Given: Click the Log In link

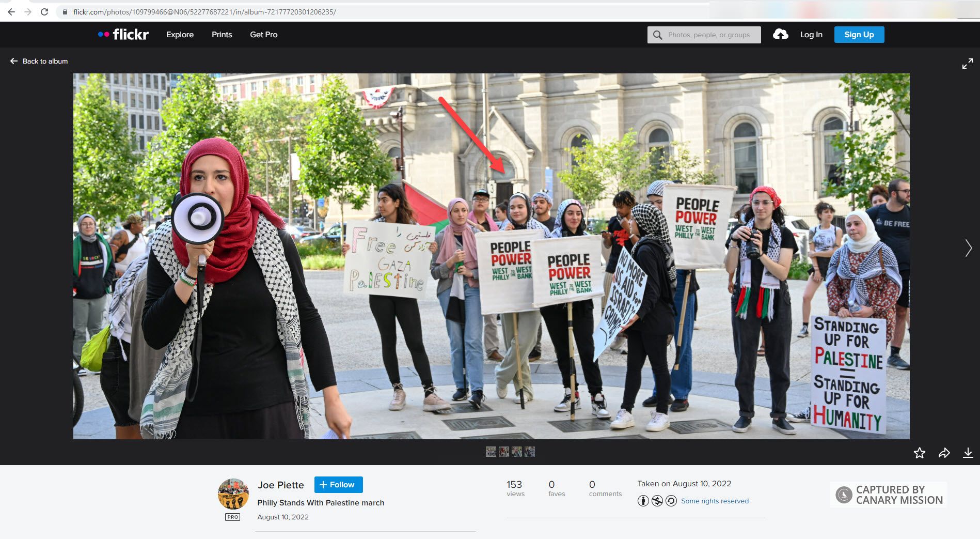Looking at the screenshot, I should click(811, 35).
